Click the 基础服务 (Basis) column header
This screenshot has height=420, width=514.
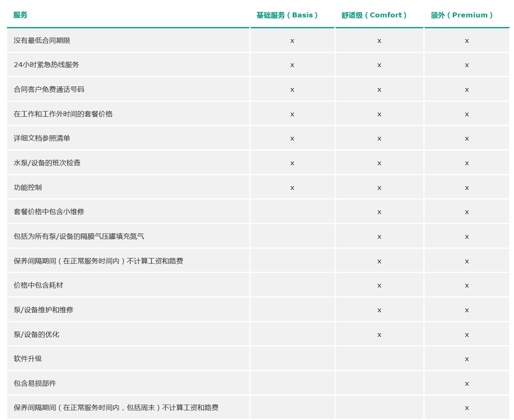point(287,15)
